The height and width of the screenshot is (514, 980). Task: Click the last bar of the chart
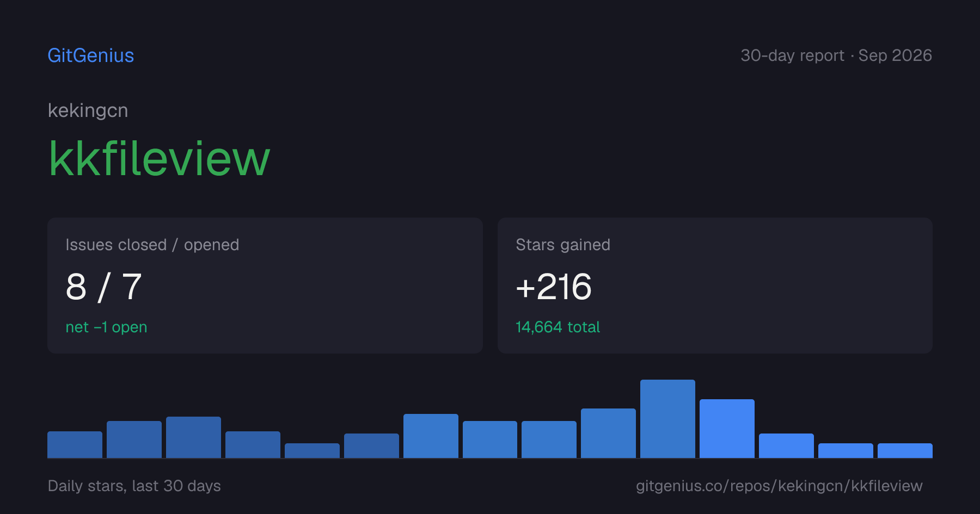[905, 450]
